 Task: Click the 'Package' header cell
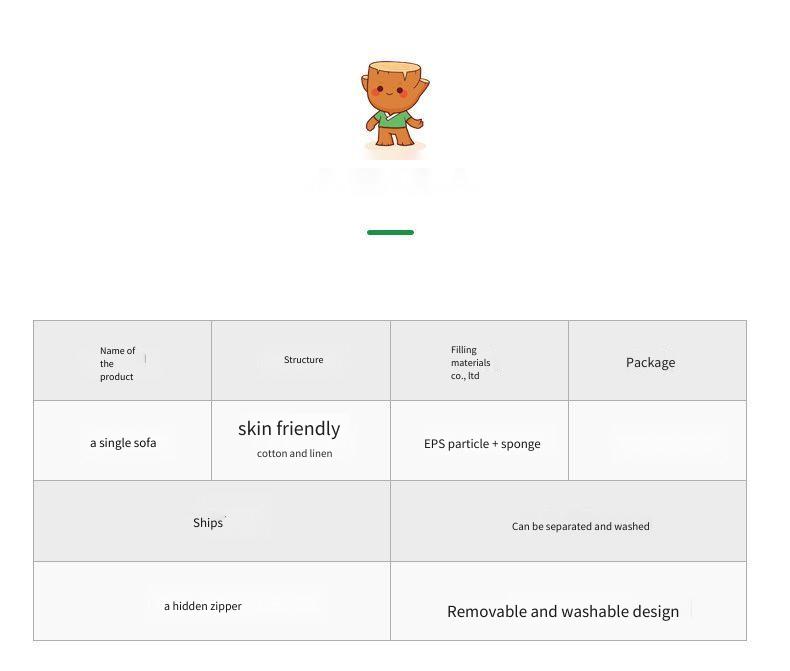click(x=657, y=361)
